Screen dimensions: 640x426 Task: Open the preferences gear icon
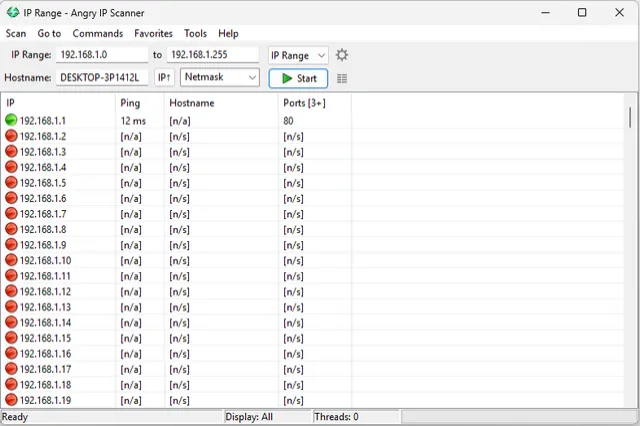(342, 55)
